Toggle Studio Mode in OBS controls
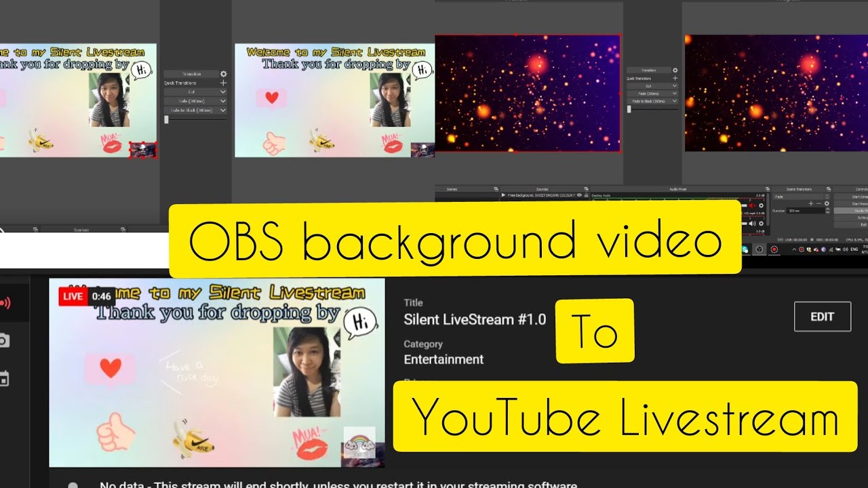Viewport: 868px width, 488px height. coord(851,211)
